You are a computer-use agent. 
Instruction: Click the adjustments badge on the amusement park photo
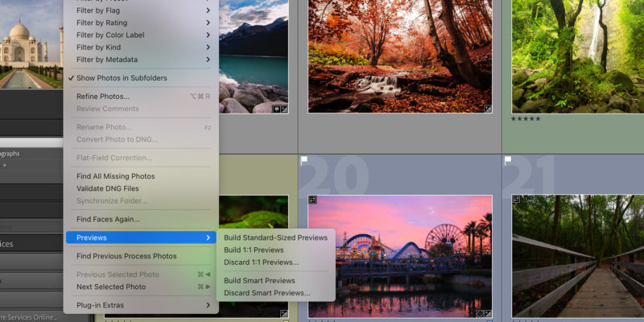[488, 314]
